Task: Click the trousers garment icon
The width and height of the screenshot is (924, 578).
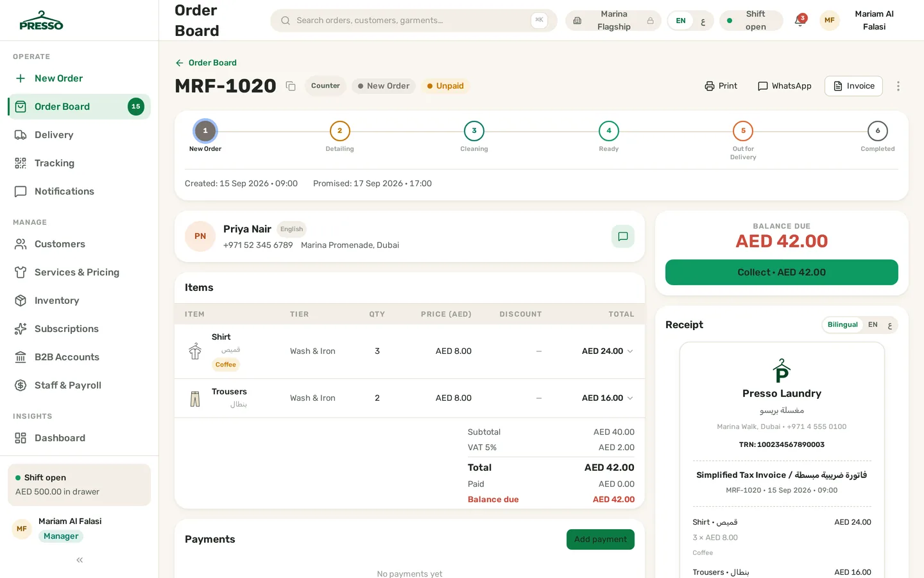Action: [195, 398]
